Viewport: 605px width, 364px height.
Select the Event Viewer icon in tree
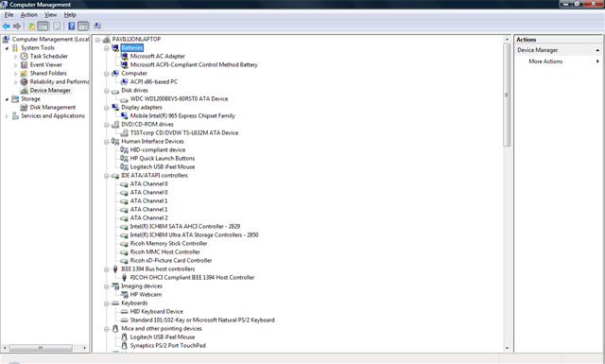pyautogui.click(x=24, y=65)
